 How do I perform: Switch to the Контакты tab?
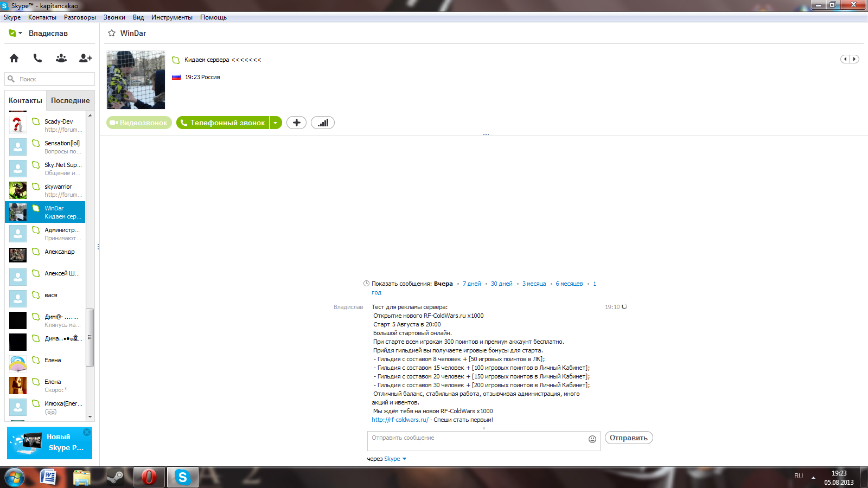tap(25, 100)
